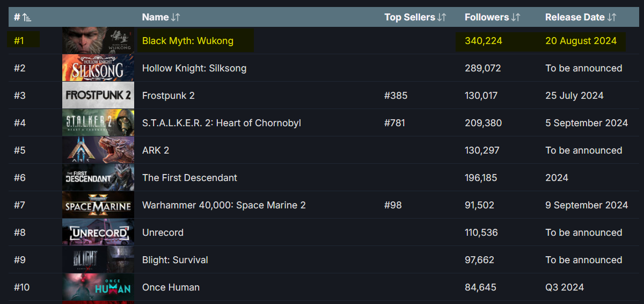
Task: Open the Unrecord game thumbnail
Action: [98, 233]
